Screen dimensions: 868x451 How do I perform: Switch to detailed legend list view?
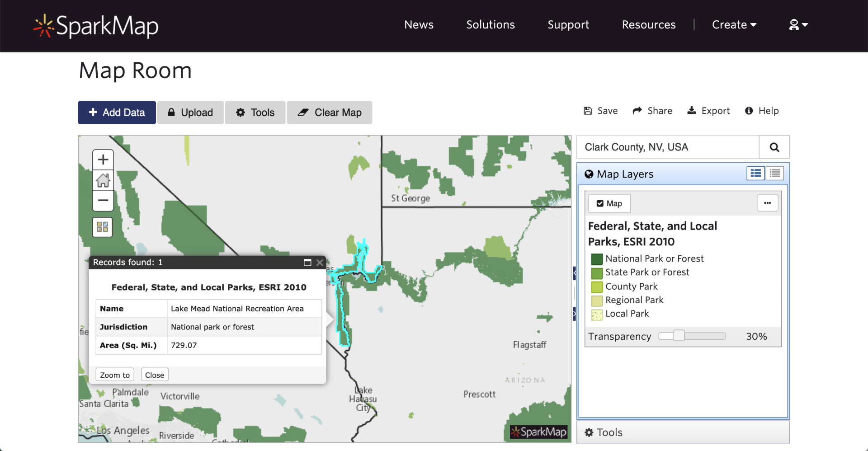tap(755, 174)
